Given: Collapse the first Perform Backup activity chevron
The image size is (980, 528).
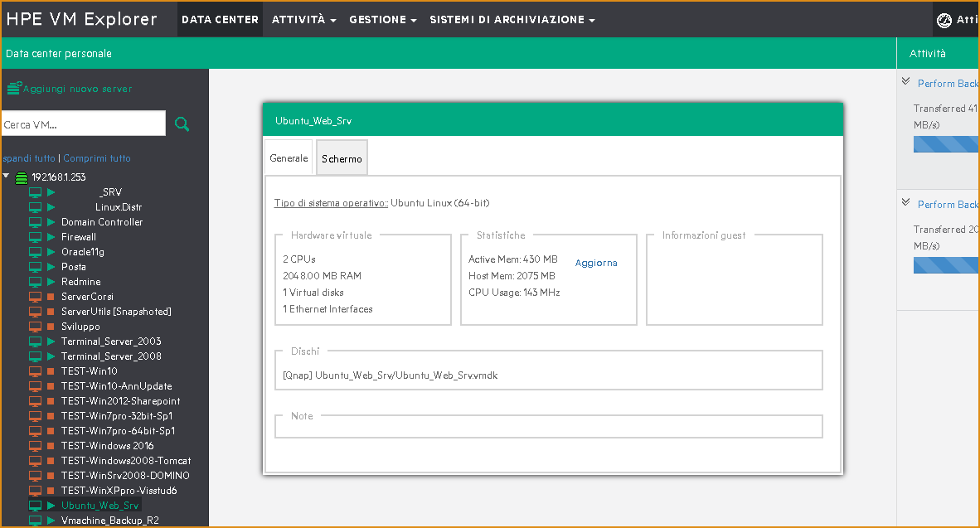Looking at the screenshot, I should tap(905, 81).
